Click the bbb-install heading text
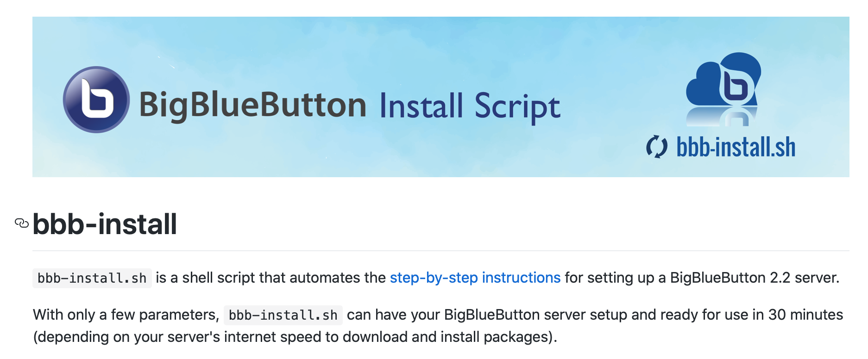 (105, 224)
